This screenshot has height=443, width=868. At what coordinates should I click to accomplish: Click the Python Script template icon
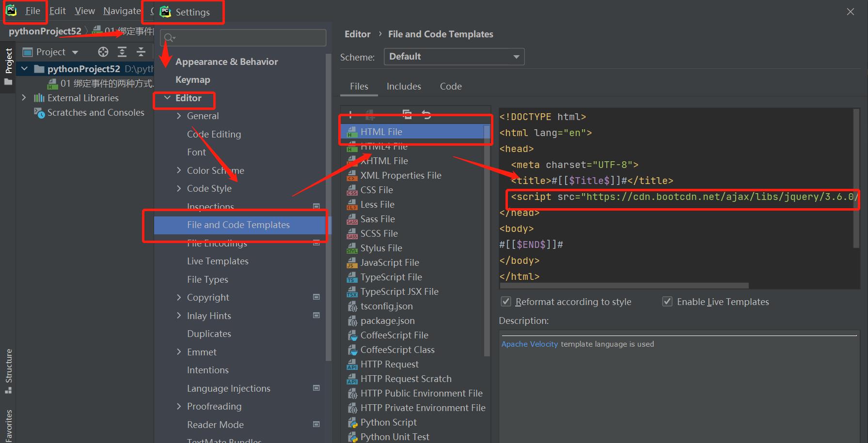click(x=352, y=423)
